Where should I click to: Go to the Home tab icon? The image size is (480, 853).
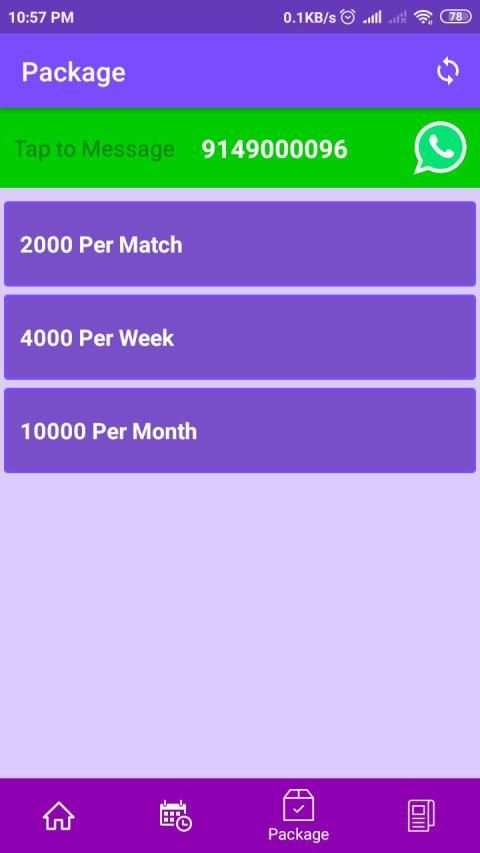[x=59, y=816]
